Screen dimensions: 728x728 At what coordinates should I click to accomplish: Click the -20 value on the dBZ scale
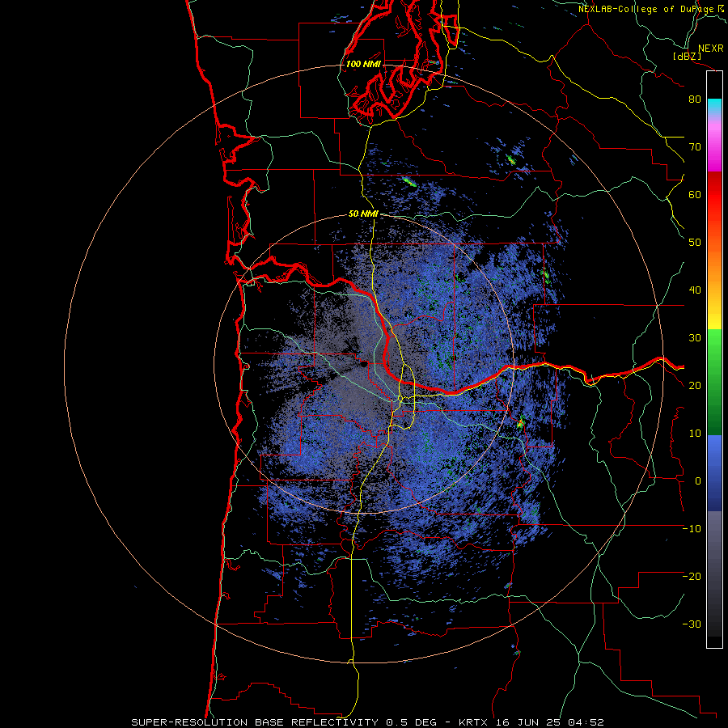click(x=692, y=577)
